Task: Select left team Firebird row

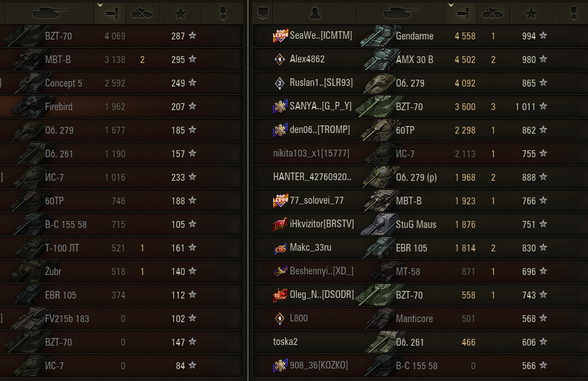Action: pyautogui.click(x=121, y=107)
